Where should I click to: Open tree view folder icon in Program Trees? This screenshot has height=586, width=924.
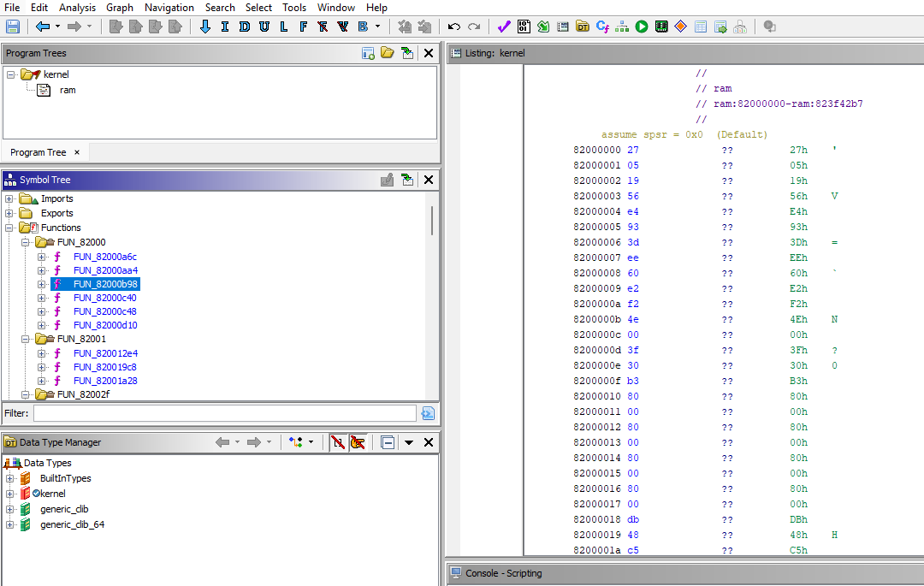(x=388, y=53)
